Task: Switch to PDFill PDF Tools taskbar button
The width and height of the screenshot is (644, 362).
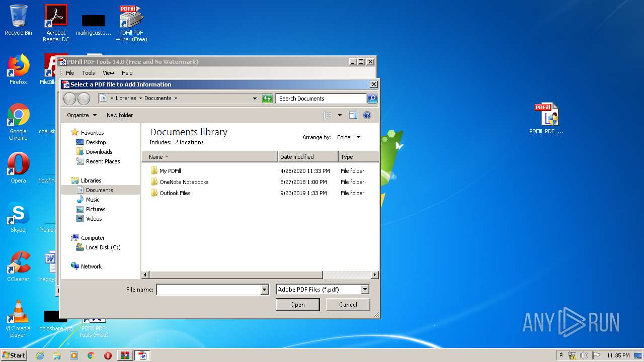Action: pyautogui.click(x=142, y=355)
